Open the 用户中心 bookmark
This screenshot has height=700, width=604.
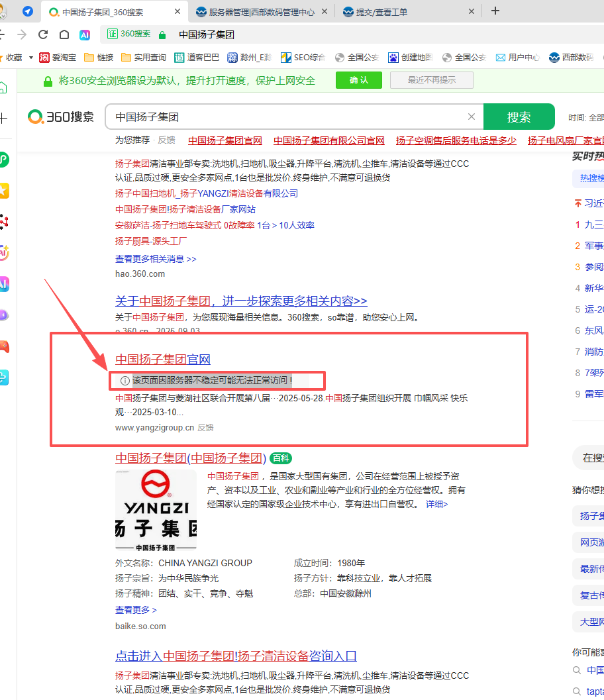[517, 58]
